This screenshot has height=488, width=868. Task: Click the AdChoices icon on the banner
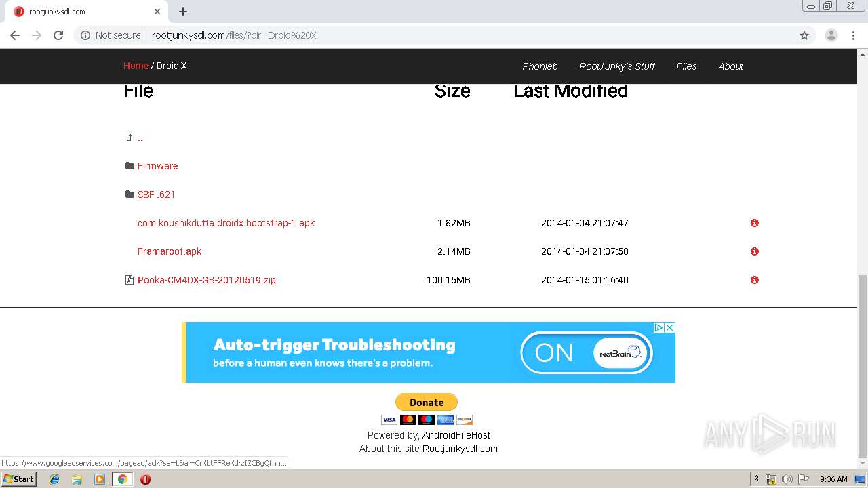coord(658,327)
